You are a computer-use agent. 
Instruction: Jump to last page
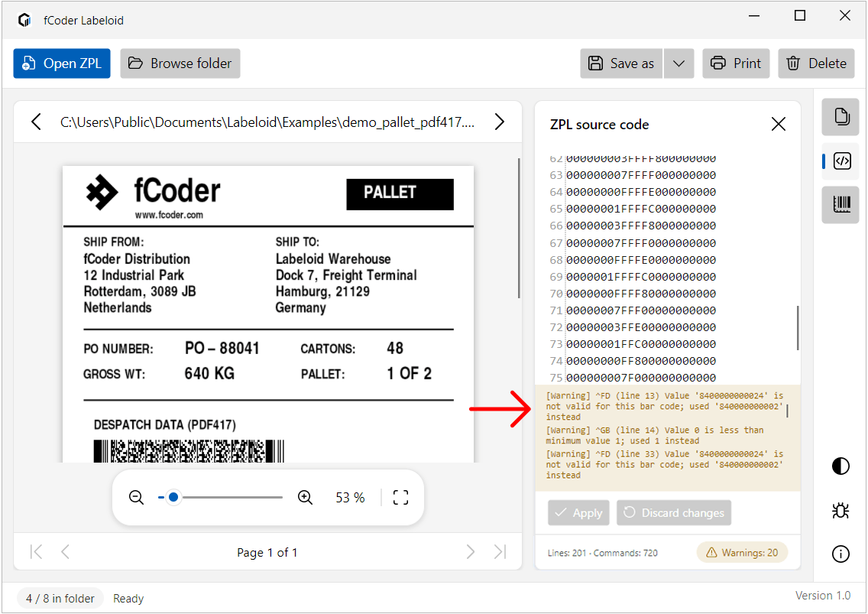[x=500, y=551]
